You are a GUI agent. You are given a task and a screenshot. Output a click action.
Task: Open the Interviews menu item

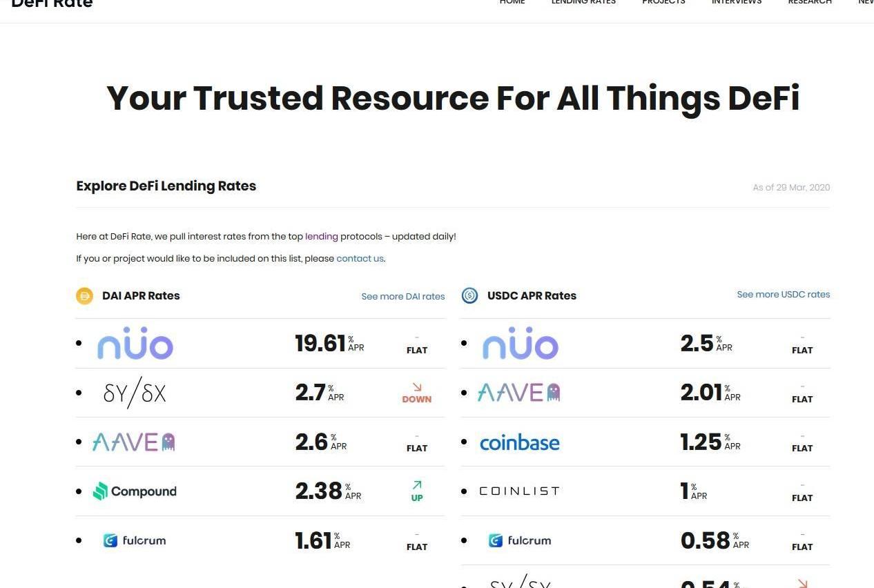[x=737, y=3]
